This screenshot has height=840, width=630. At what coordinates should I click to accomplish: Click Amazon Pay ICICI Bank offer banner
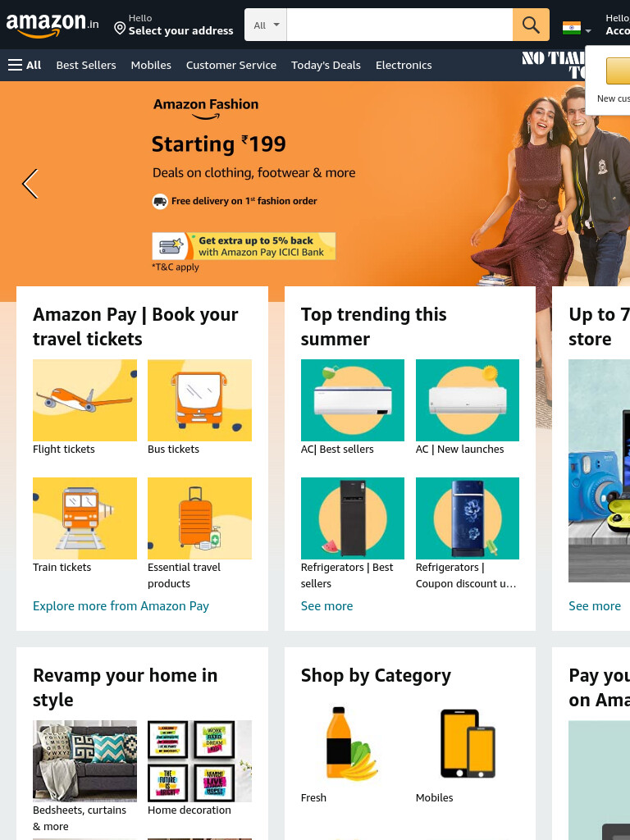(x=244, y=246)
